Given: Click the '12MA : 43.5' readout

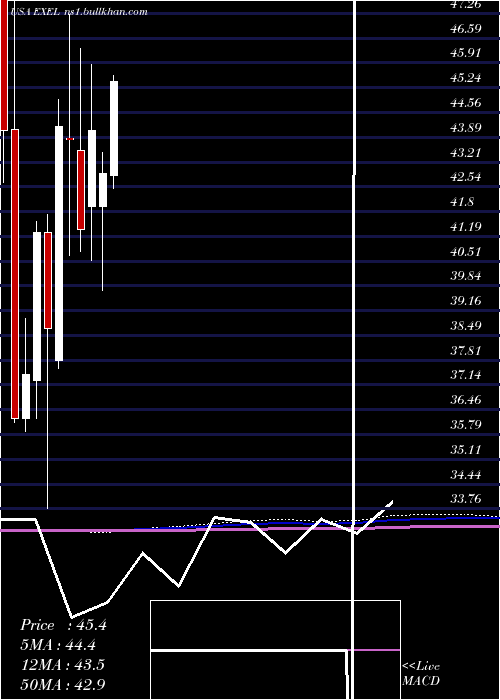Looking at the screenshot, I should point(62,665).
